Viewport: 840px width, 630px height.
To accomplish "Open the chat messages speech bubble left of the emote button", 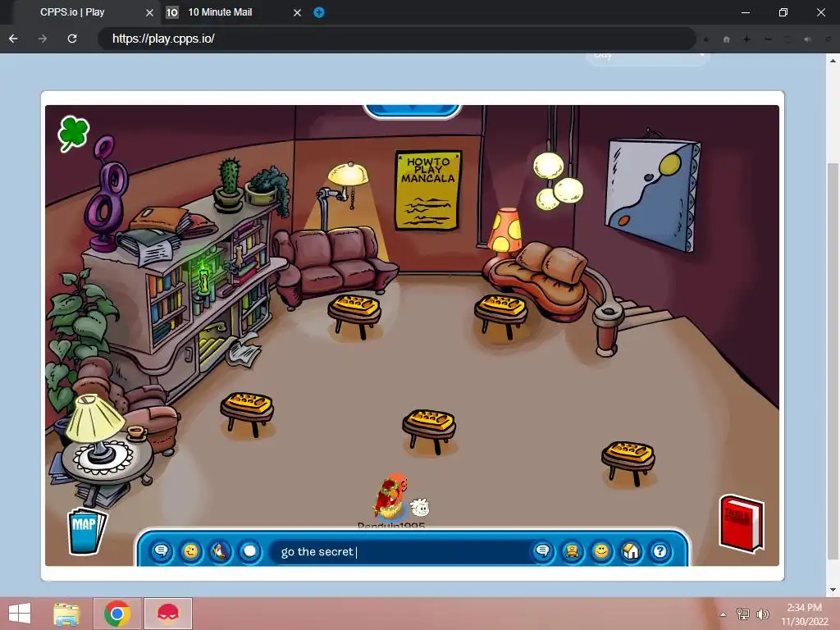I will (x=162, y=551).
